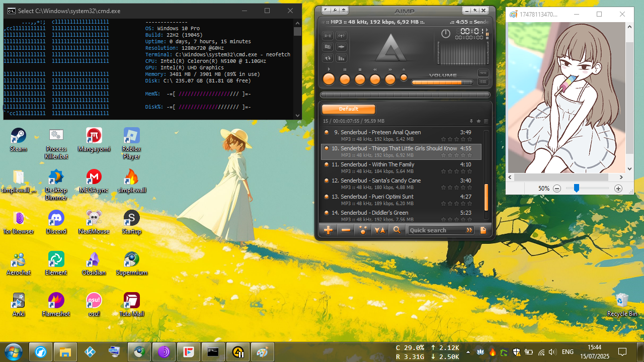Pause playback in AIMP
This screenshot has height=362, width=644.
[x=345, y=79]
